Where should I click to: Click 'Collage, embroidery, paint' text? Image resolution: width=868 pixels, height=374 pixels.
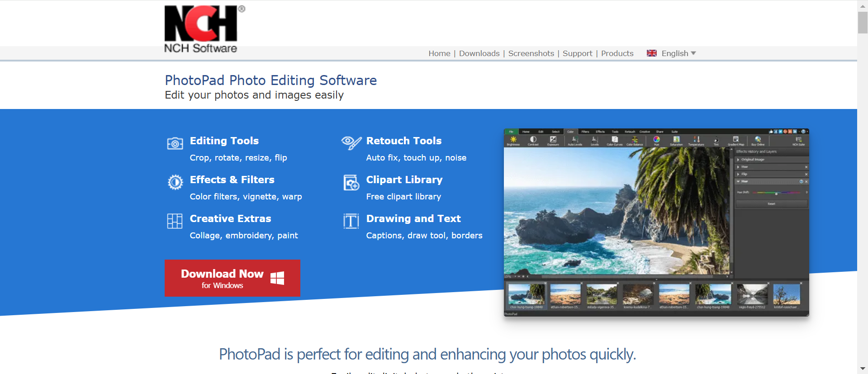pyautogui.click(x=244, y=236)
